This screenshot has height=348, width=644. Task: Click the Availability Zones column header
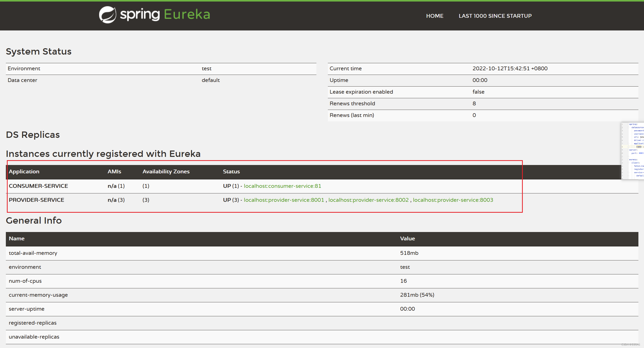pyautogui.click(x=166, y=172)
